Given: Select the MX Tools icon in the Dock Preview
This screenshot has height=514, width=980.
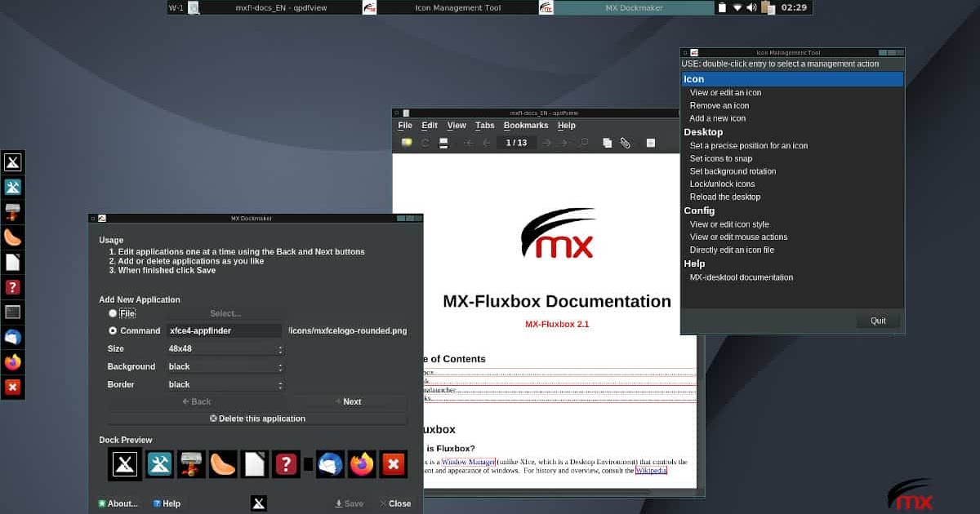Looking at the screenshot, I should click(159, 463).
